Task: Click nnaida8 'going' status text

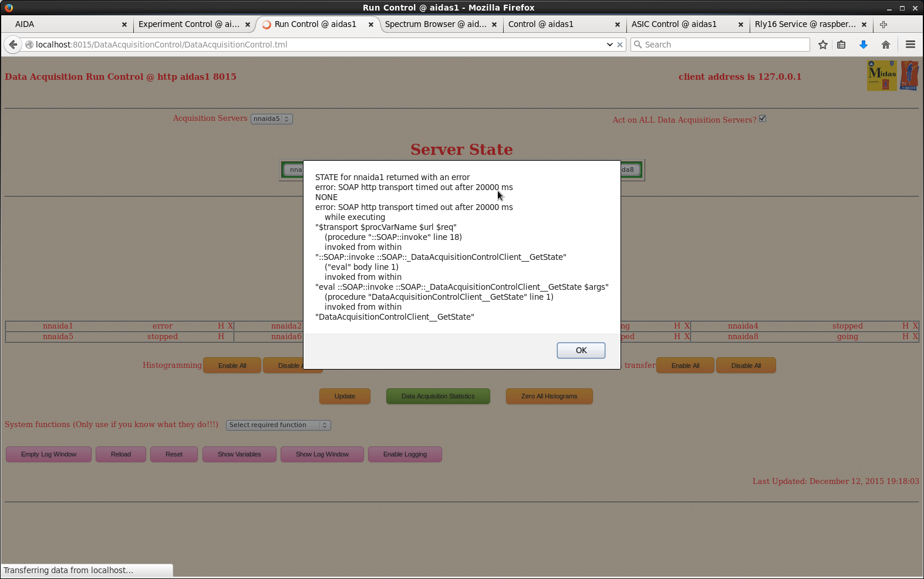Action: click(x=847, y=337)
